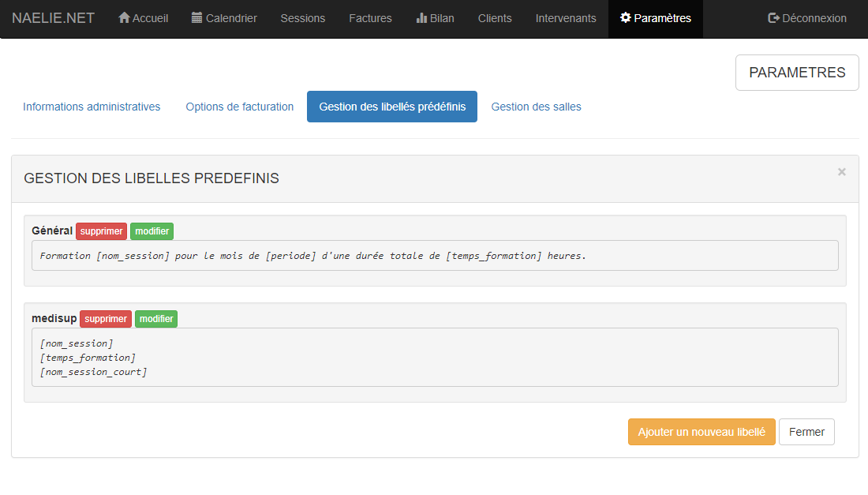The image size is (868, 495).
Task: Click the Déconnexion logout icon
Action: point(773,18)
